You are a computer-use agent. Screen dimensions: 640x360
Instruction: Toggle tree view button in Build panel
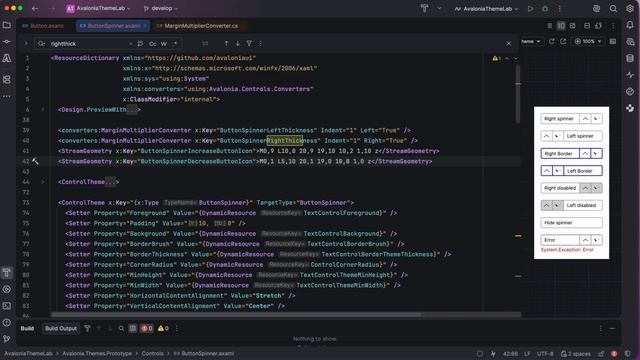pos(133,328)
